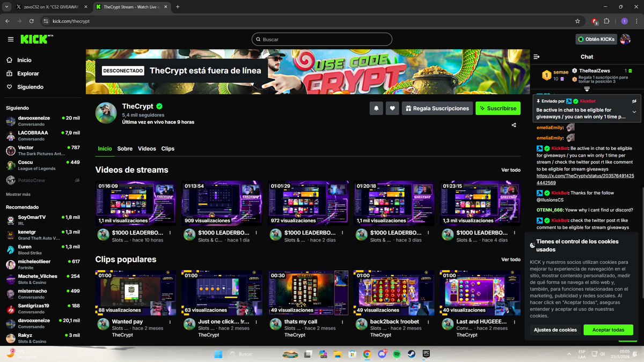Viewport: 644px width, 362px height.
Task: Open Siguiendo in left sidebar
Action: [25, 87]
